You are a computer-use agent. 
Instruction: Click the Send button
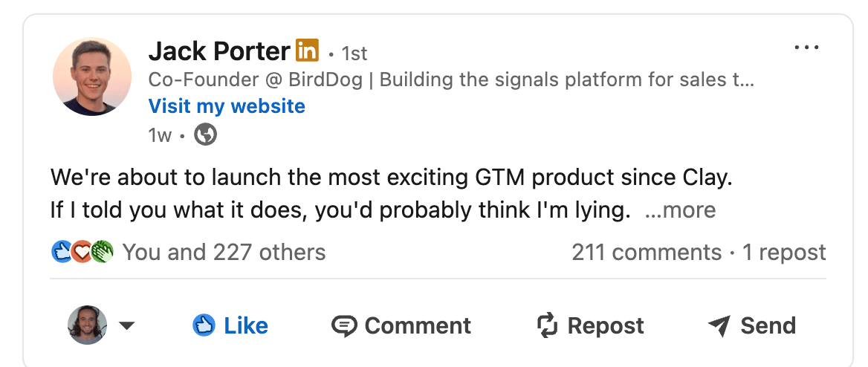coord(751,325)
